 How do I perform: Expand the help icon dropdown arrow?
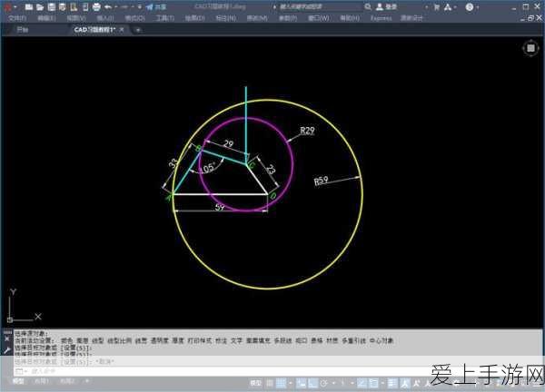coord(478,7)
